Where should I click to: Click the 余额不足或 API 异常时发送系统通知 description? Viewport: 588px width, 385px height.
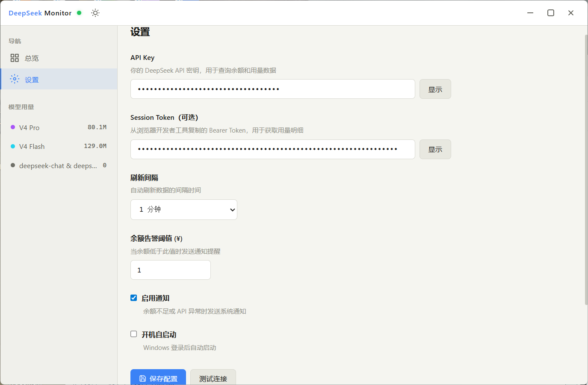pos(195,311)
